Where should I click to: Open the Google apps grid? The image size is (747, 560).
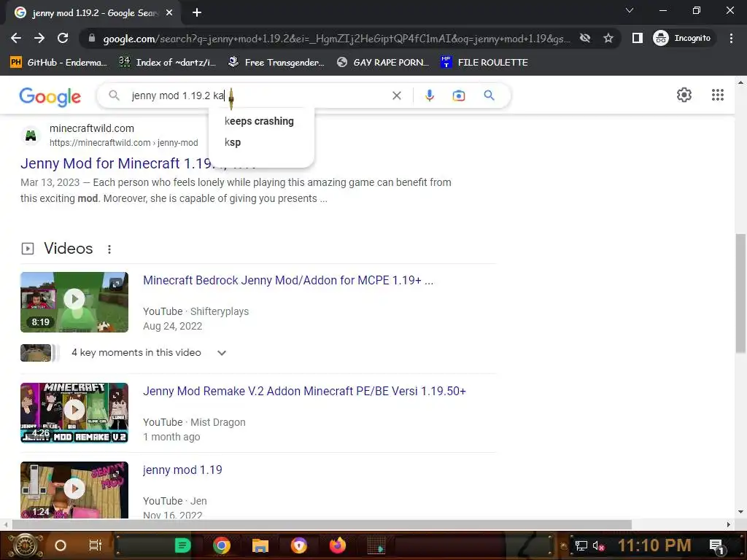[x=718, y=95]
